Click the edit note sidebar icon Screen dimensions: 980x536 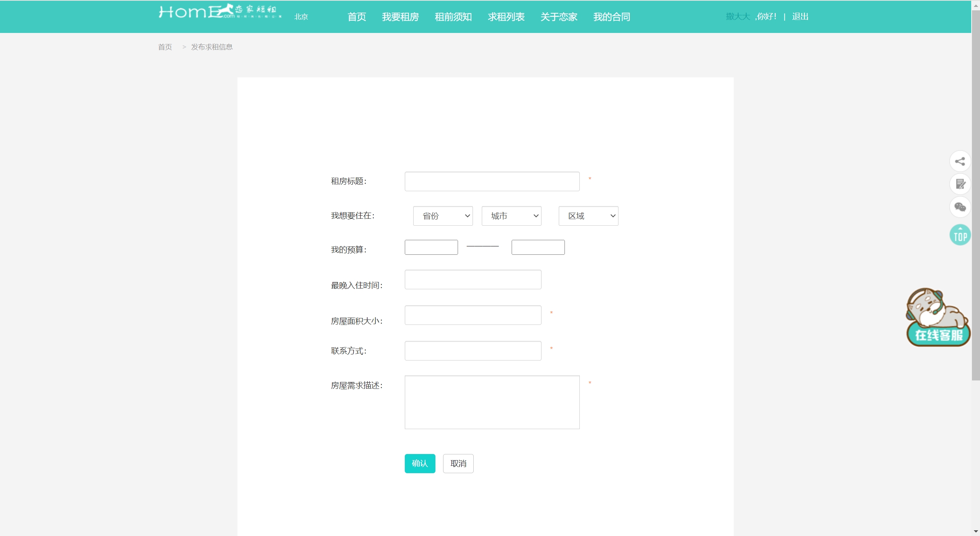tap(960, 184)
